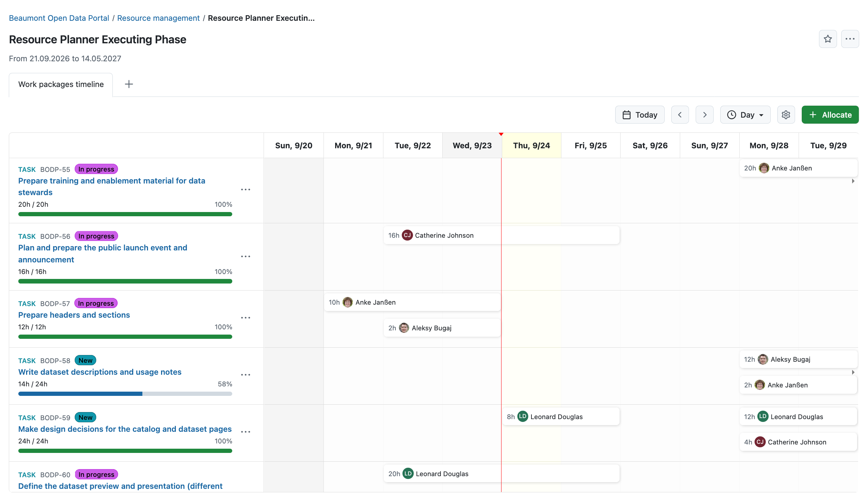Click the Sat, 9/26 column header
The width and height of the screenshot is (868, 498).
click(x=650, y=145)
